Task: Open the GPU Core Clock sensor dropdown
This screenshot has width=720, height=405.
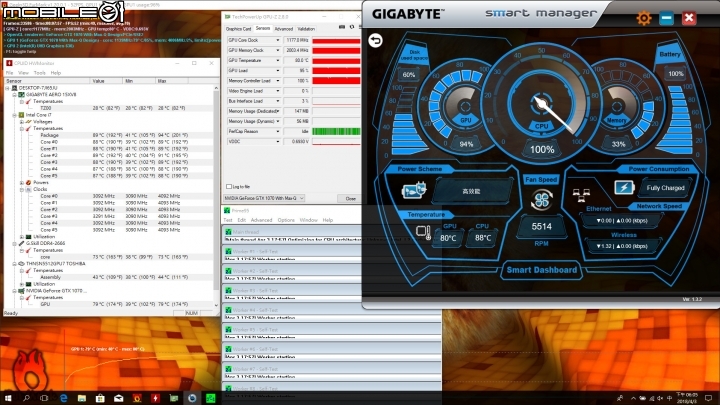Action: (277, 40)
